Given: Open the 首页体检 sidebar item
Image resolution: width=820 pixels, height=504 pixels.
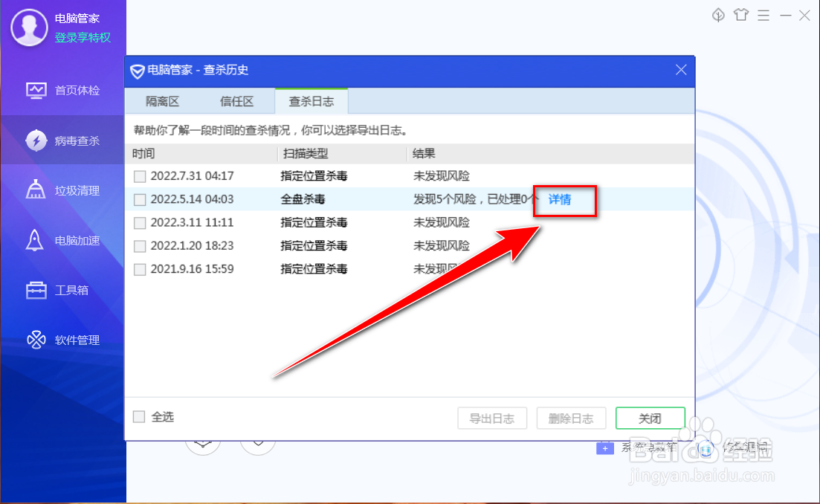Looking at the screenshot, I should 62,91.
